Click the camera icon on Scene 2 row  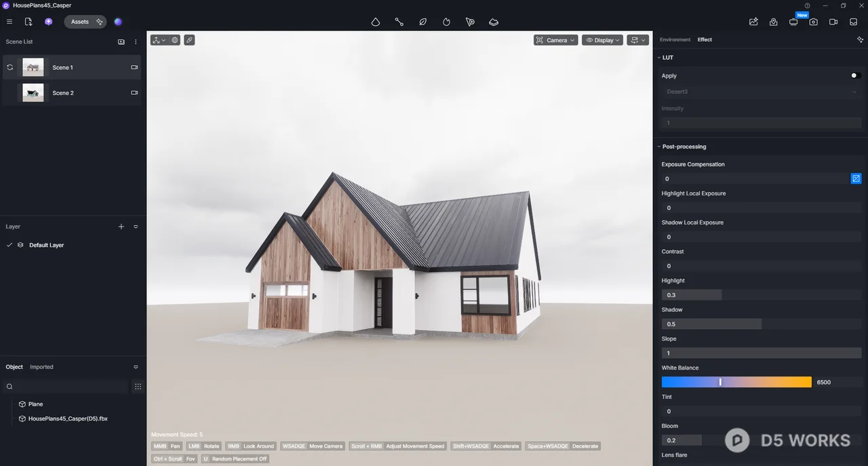[134, 93]
